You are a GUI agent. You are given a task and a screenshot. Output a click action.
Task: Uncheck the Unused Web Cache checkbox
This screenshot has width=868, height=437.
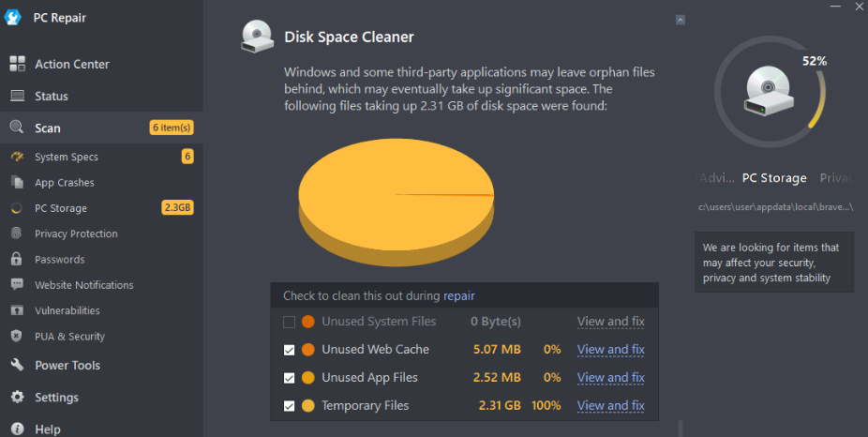click(x=289, y=350)
